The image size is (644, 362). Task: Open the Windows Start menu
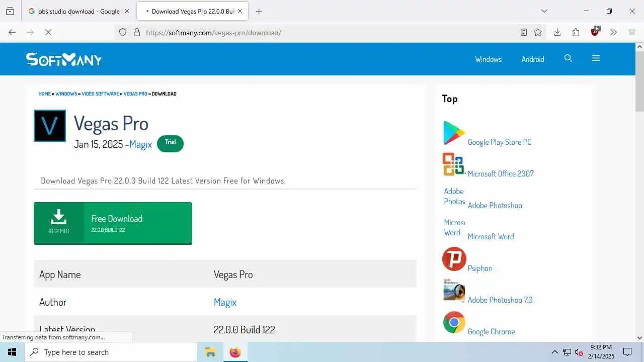[12, 352]
